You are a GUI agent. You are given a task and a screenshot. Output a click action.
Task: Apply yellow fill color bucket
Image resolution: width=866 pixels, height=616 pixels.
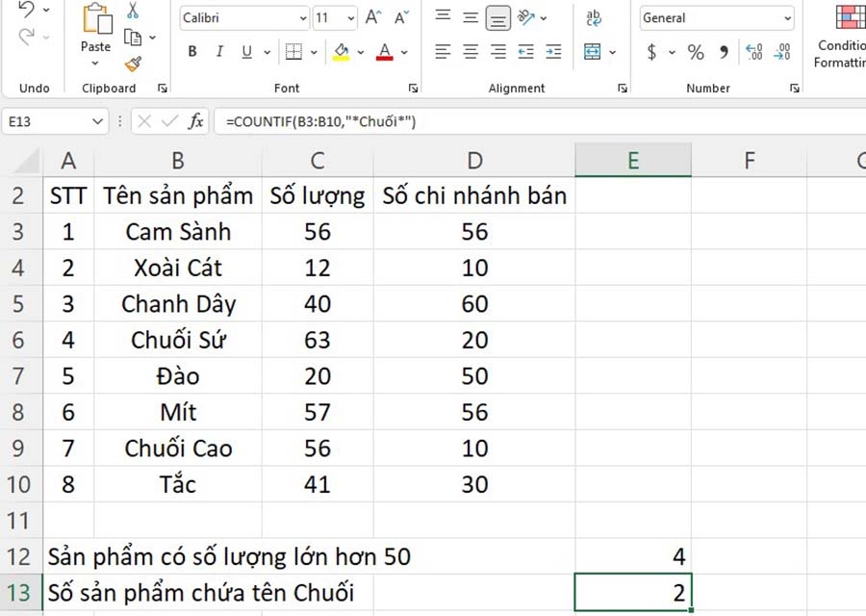(x=342, y=52)
